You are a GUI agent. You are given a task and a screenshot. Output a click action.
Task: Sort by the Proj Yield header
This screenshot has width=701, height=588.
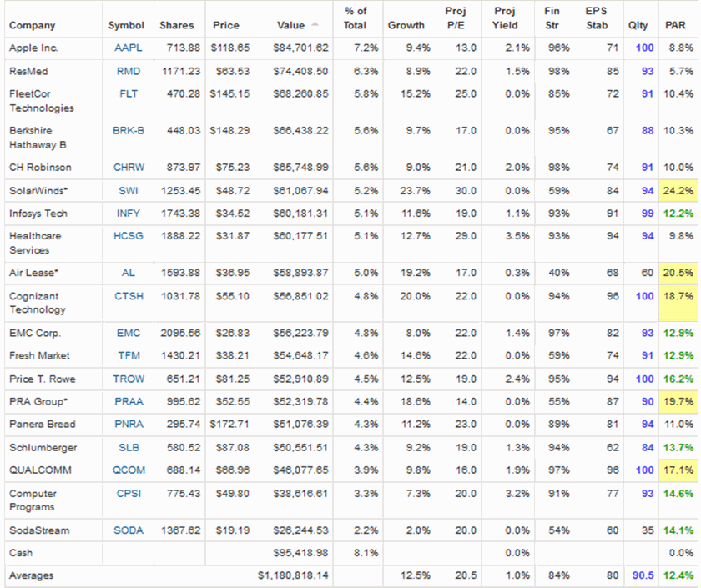point(505,18)
